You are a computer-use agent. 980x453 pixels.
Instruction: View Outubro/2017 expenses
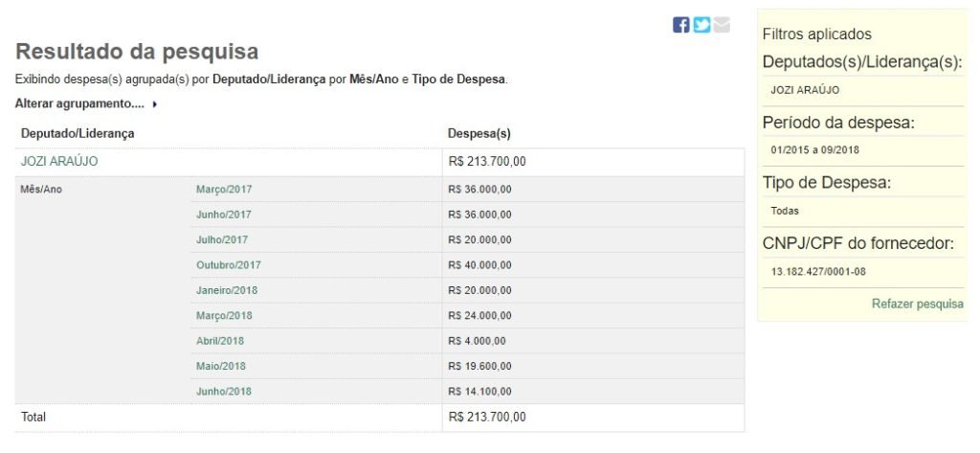click(x=229, y=265)
